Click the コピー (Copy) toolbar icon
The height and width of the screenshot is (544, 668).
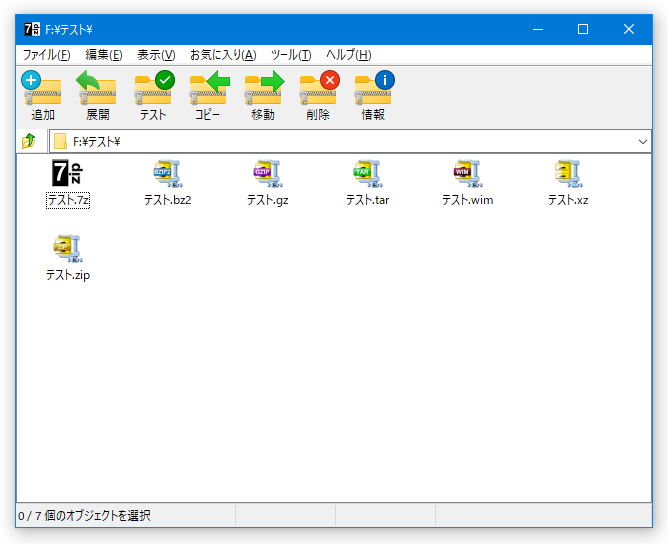point(207,95)
